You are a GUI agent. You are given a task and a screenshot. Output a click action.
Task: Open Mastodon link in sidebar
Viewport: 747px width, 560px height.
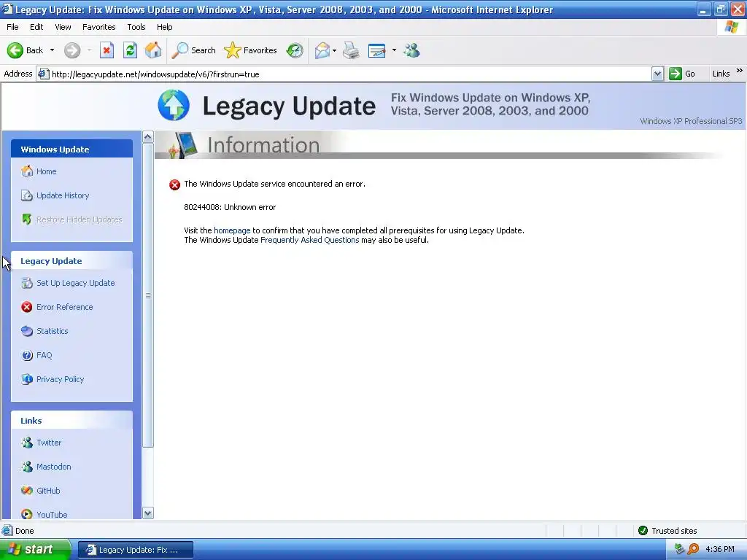53,467
